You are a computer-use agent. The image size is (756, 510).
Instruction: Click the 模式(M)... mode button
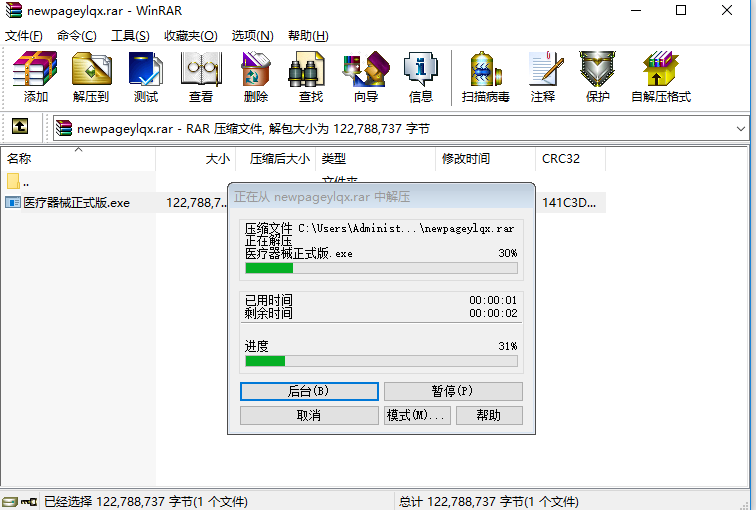[x=417, y=416]
